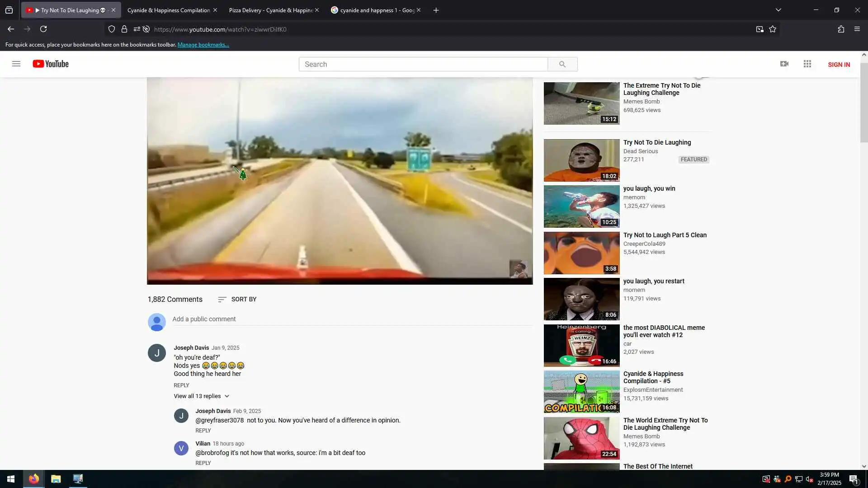Screen dimensions: 868x488
Task: Click the SIGN IN button
Action: pyautogui.click(x=839, y=64)
